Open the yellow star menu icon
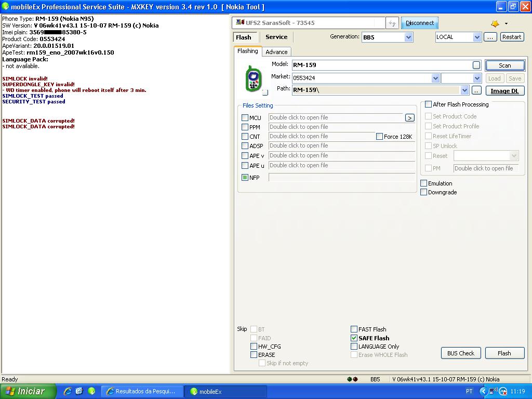Screen dimensions: 532x399 tap(495, 23)
